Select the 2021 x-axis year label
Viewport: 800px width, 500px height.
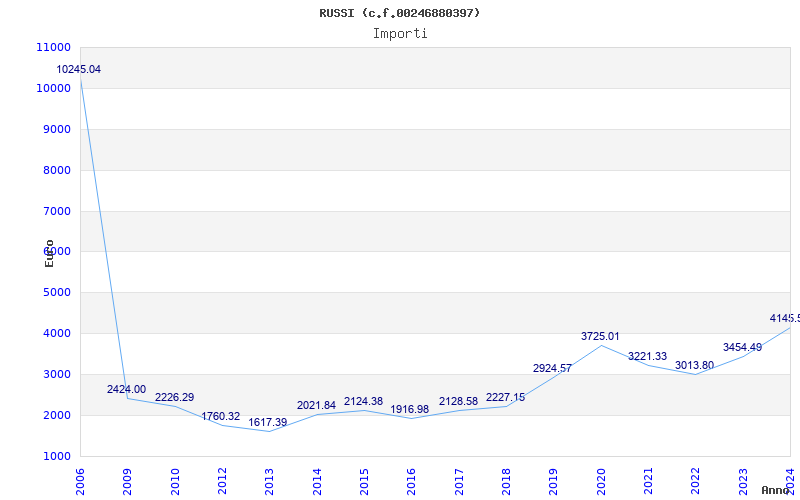pos(648,482)
